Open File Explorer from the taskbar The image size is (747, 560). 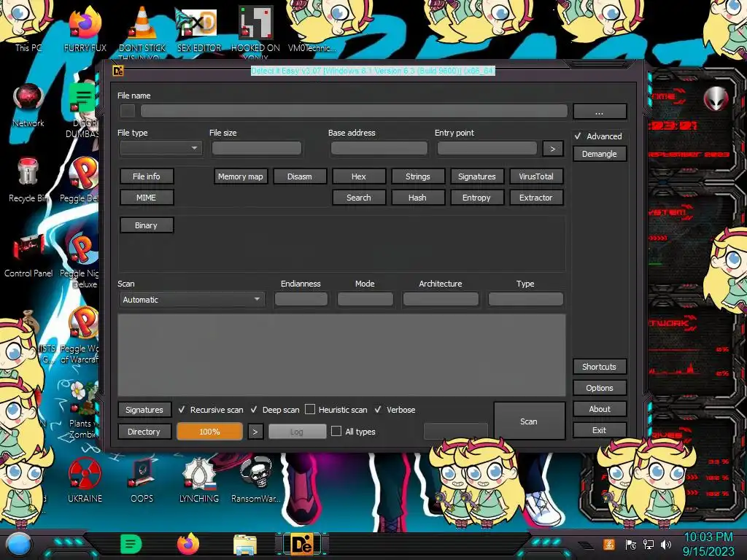pyautogui.click(x=245, y=545)
